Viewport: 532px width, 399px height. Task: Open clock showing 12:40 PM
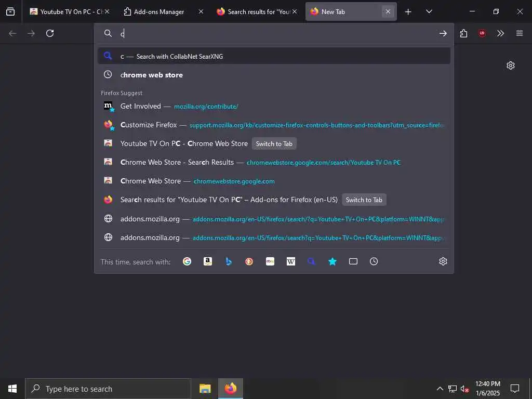click(x=487, y=389)
